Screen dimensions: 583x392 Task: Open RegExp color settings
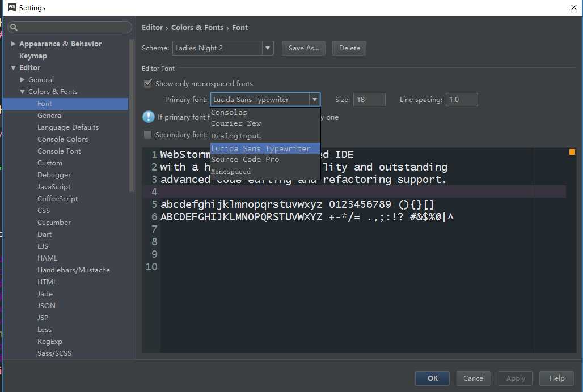[49, 341]
